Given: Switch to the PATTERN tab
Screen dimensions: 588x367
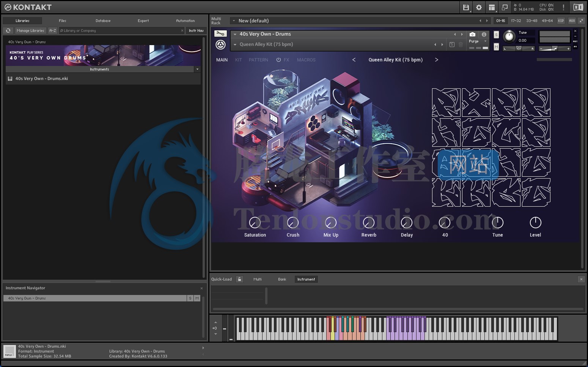Looking at the screenshot, I should click(x=258, y=60).
